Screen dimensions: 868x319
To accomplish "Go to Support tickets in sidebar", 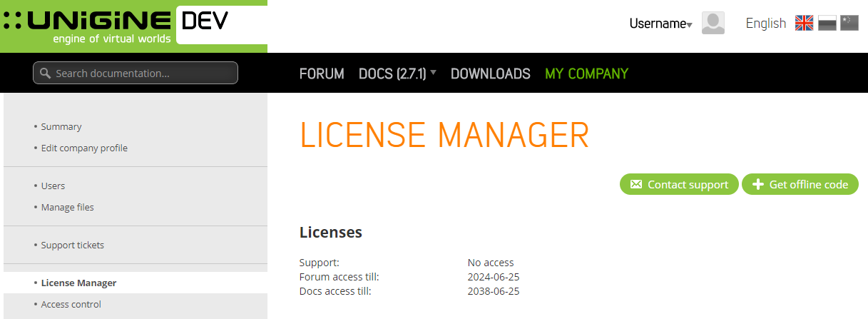I will tap(72, 245).
